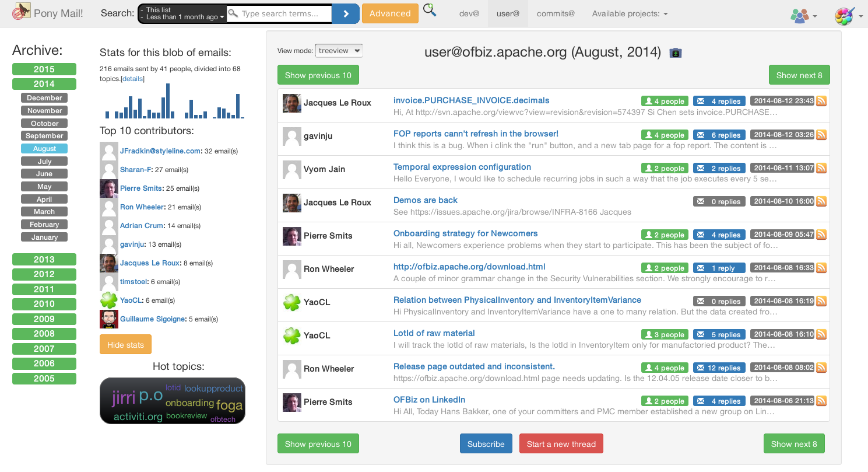Open JFradkin@styleline.com contributor link
Image resolution: width=868 pixels, height=472 pixels.
[x=160, y=151]
